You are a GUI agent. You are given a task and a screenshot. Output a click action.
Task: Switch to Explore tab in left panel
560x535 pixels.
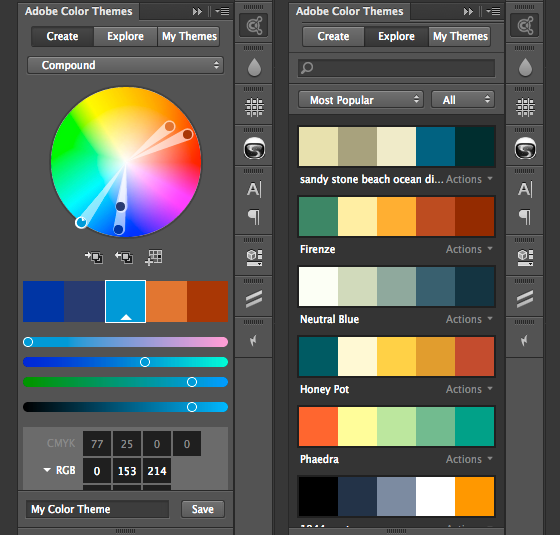[x=125, y=36]
